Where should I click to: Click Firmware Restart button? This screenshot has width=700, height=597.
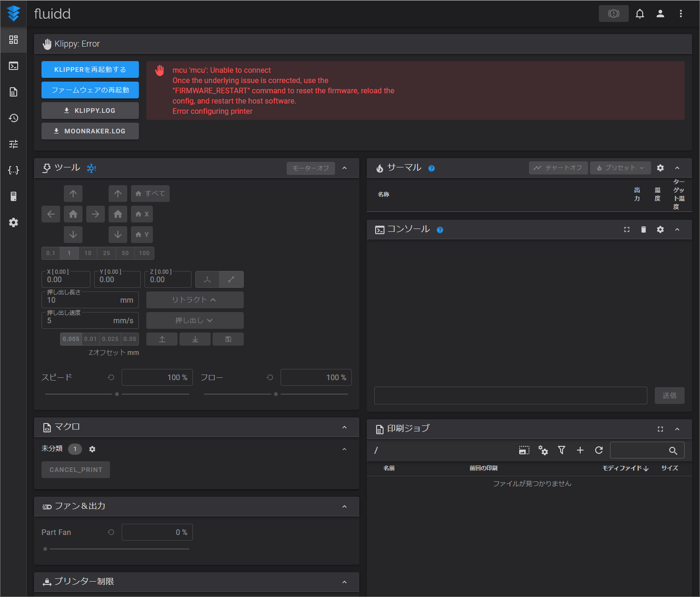click(x=90, y=90)
